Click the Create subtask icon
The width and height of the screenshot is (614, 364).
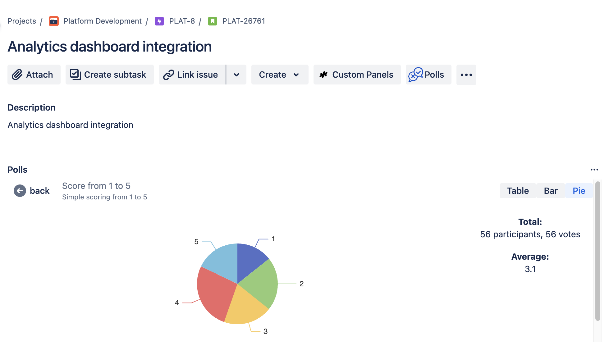click(x=75, y=75)
